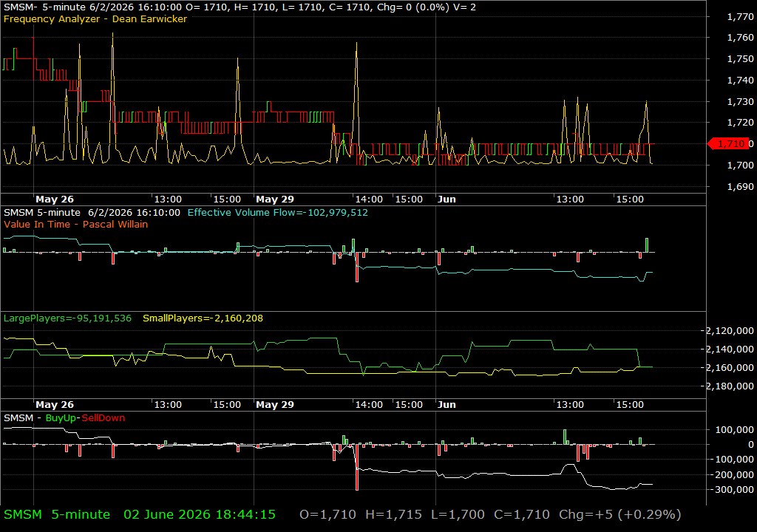757x532 pixels.
Task: Click the Jun label on lower time axis
Action: click(447, 405)
